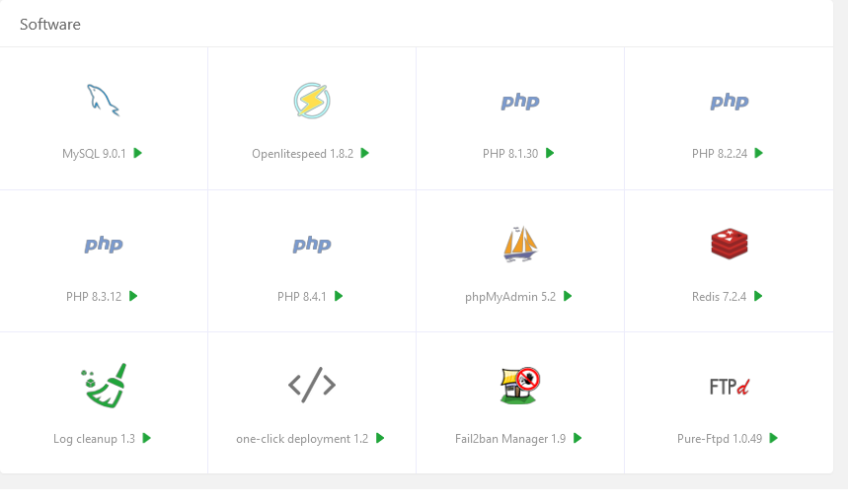Open the Pure-Ftpd FTPd logo icon
The width and height of the screenshot is (848, 504).
click(x=729, y=386)
